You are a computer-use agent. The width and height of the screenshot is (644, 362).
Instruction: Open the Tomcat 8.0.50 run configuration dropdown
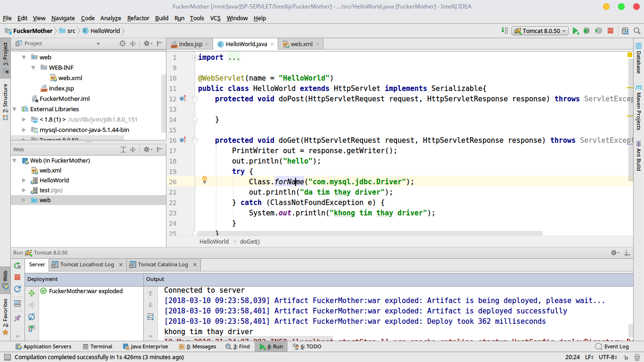pos(540,31)
